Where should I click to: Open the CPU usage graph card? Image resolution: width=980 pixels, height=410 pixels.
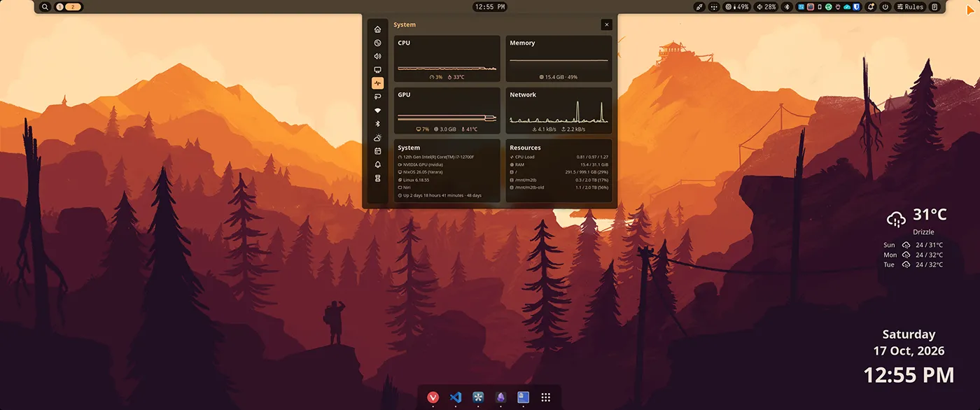click(x=447, y=59)
